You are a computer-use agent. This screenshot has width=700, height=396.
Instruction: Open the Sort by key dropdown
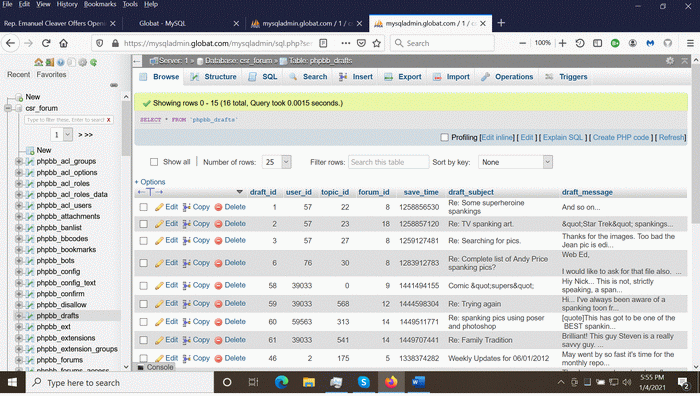point(515,162)
